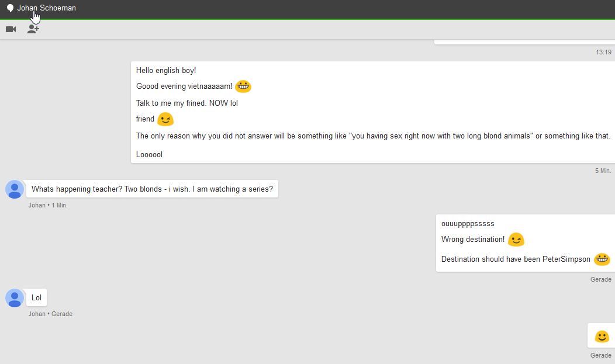Image resolution: width=615 pixels, height=364 pixels.
Task: Click the add people icon
Action: pyautogui.click(x=33, y=29)
